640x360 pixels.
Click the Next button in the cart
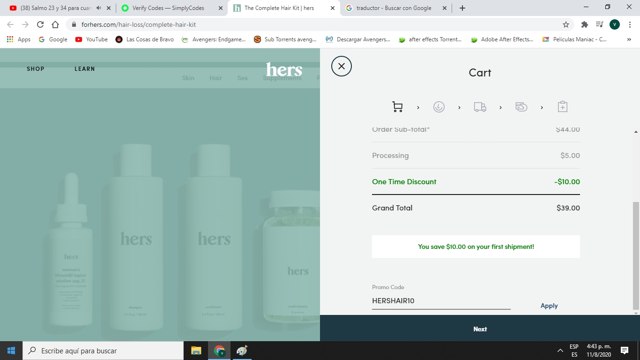480,329
